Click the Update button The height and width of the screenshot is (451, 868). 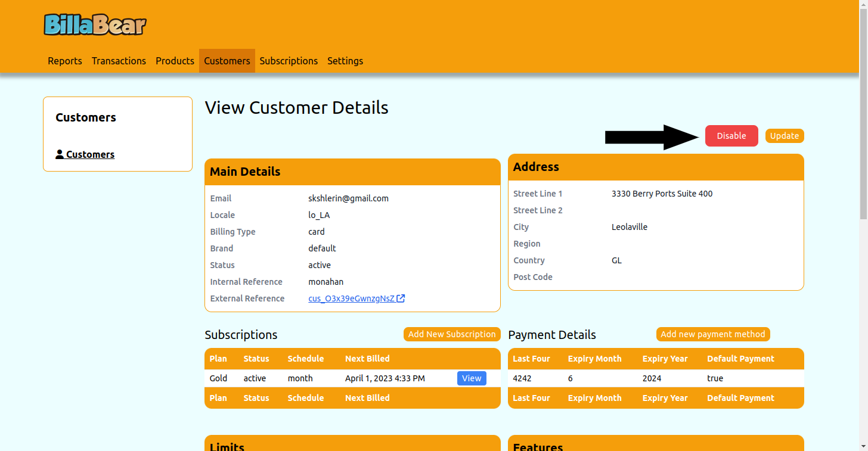click(785, 136)
